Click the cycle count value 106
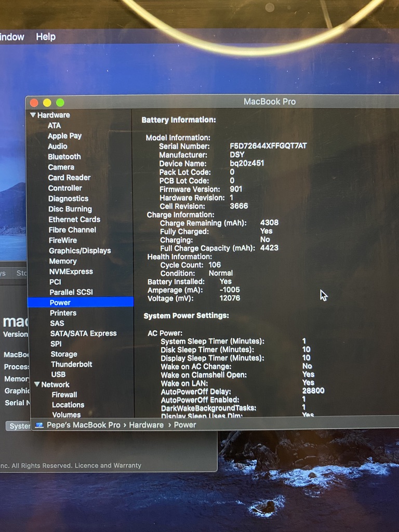The height and width of the screenshot is (532, 399). point(215,264)
